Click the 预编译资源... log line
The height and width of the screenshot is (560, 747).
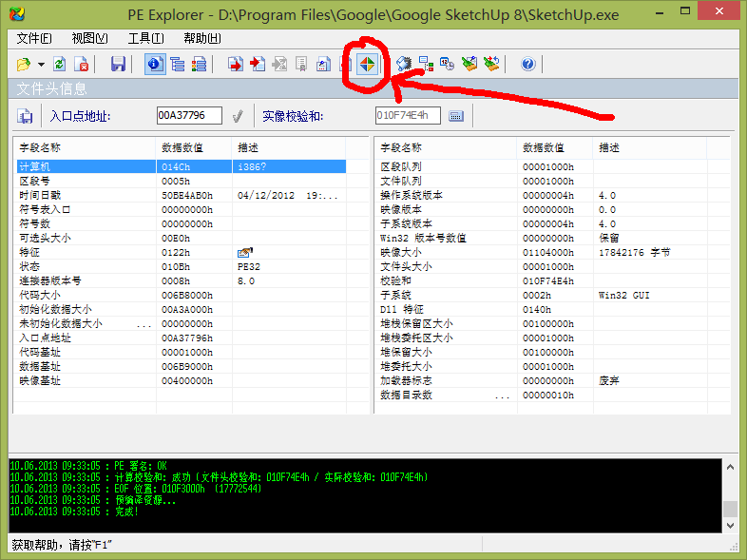(x=93, y=500)
